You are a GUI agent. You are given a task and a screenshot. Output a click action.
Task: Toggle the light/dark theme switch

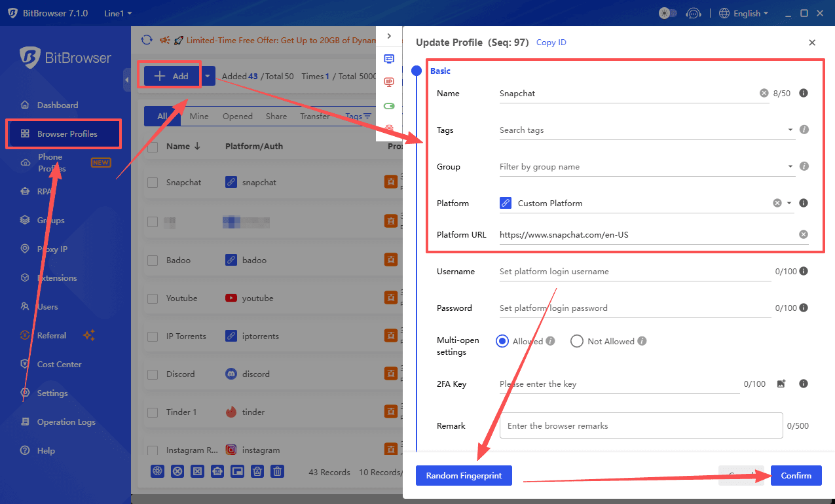click(667, 13)
